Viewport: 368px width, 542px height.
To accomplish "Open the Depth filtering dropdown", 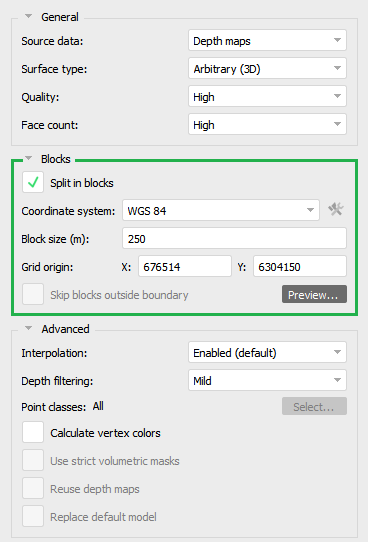I will pyautogui.click(x=267, y=380).
